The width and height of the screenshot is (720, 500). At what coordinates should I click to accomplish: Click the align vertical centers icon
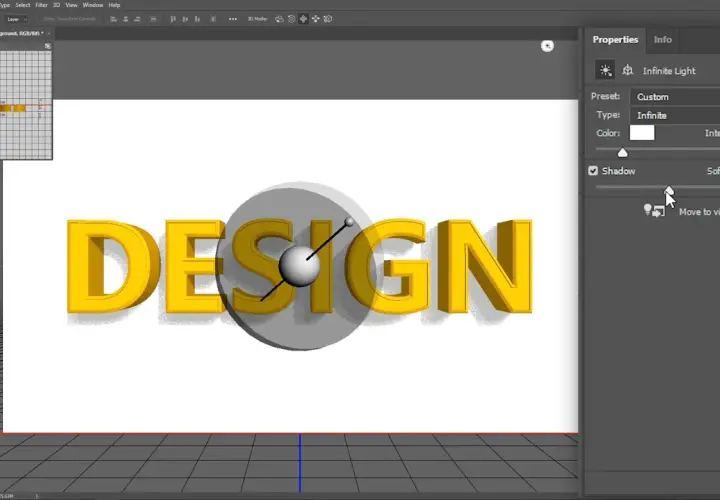click(185, 19)
